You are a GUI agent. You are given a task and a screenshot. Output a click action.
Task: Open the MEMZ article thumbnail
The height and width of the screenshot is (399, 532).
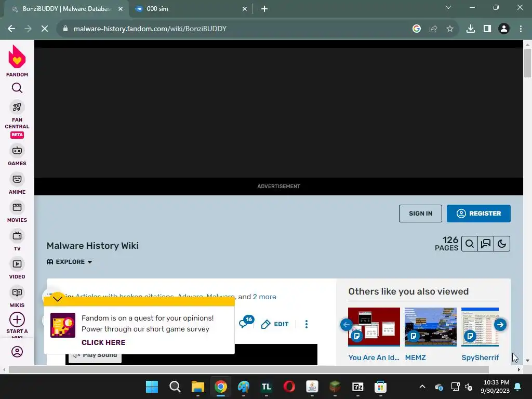[x=431, y=327]
